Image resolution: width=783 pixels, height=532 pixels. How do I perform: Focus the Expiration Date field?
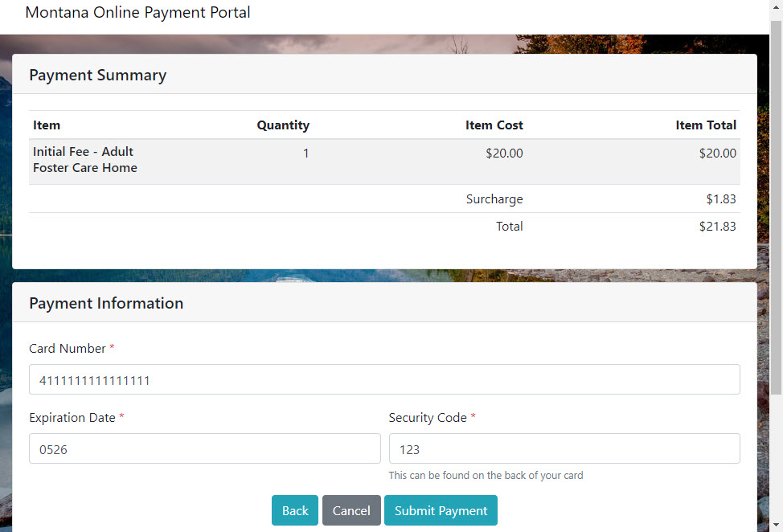pos(205,448)
